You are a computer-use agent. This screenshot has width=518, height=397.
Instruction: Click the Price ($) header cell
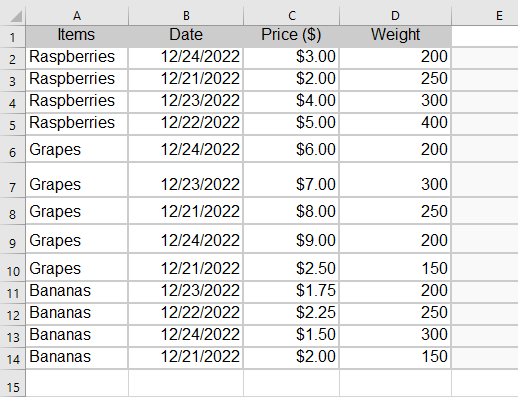(292, 36)
